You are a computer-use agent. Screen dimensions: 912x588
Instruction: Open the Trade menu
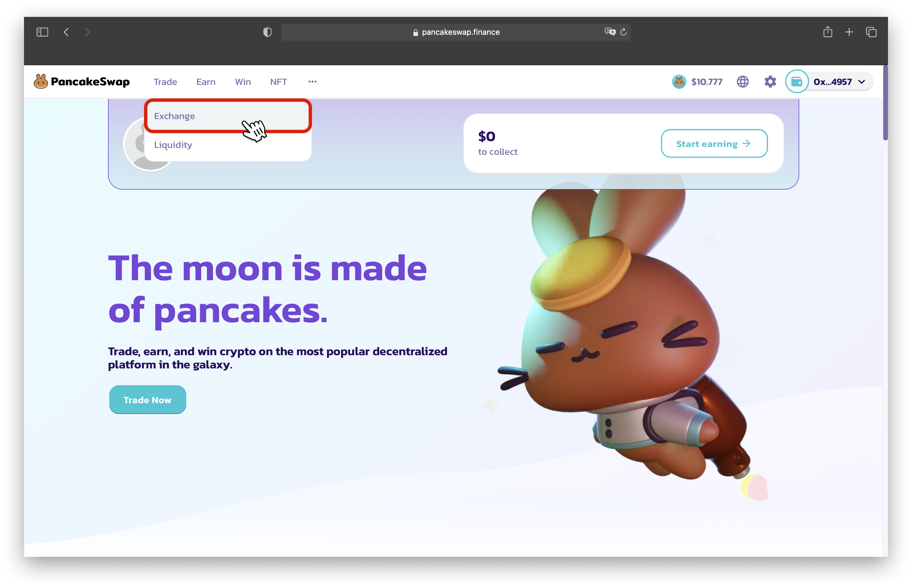tap(165, 82)
